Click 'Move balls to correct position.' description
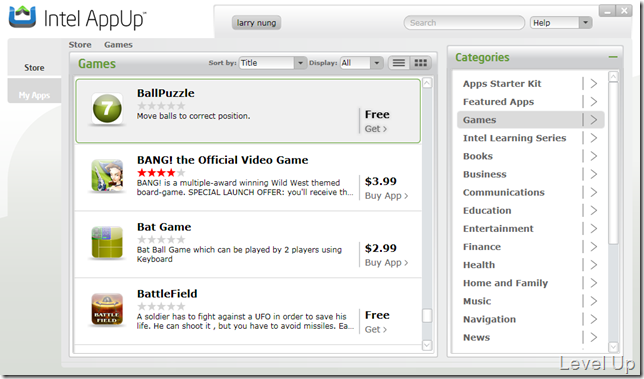This screenshot has height=379, width=644. [x=193, y=116]
